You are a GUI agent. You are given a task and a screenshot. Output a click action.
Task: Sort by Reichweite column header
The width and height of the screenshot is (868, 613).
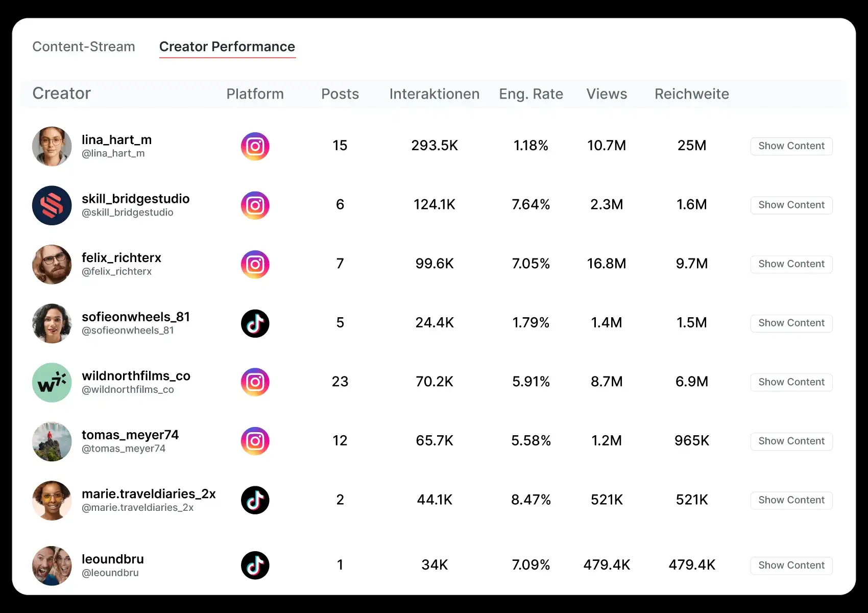point(692,94)
